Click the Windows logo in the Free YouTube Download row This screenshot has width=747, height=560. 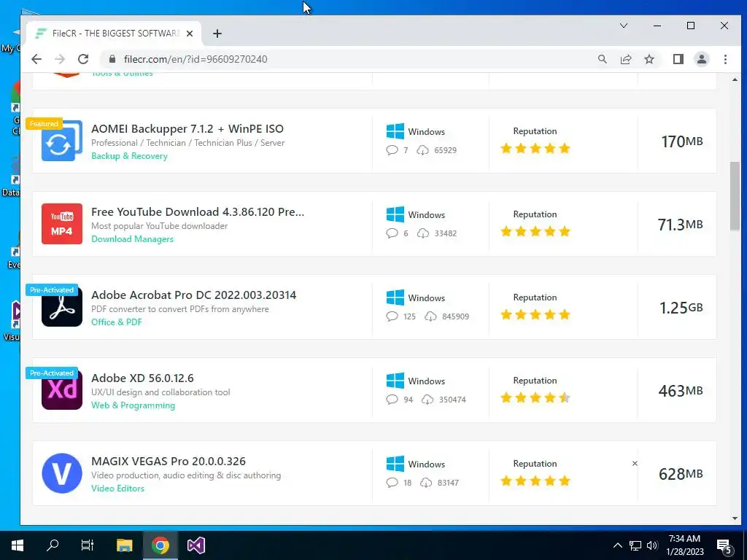[x=395, y=215]
